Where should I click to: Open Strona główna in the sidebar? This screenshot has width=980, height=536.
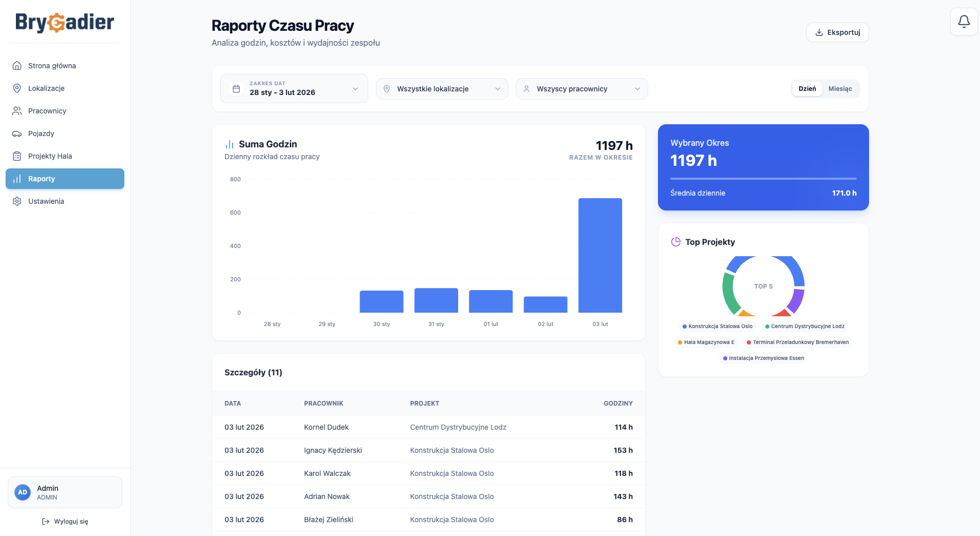coord(65,66)
